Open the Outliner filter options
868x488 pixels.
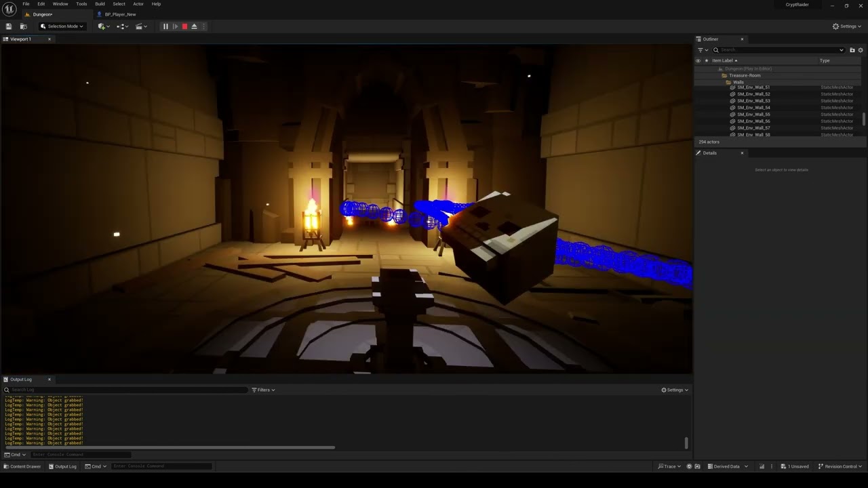[x=703, y=50]
